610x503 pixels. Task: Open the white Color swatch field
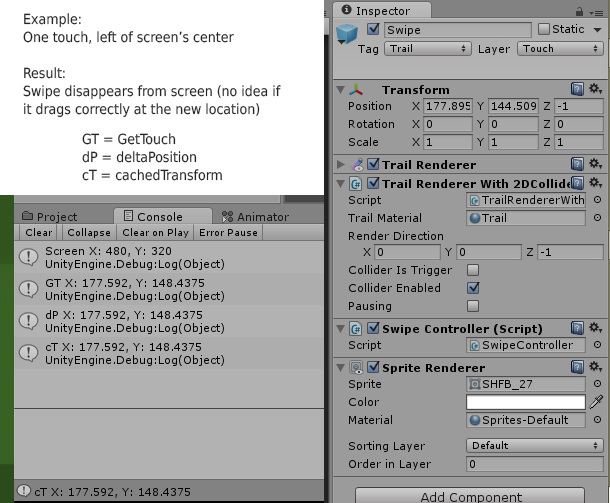(526, 402)
